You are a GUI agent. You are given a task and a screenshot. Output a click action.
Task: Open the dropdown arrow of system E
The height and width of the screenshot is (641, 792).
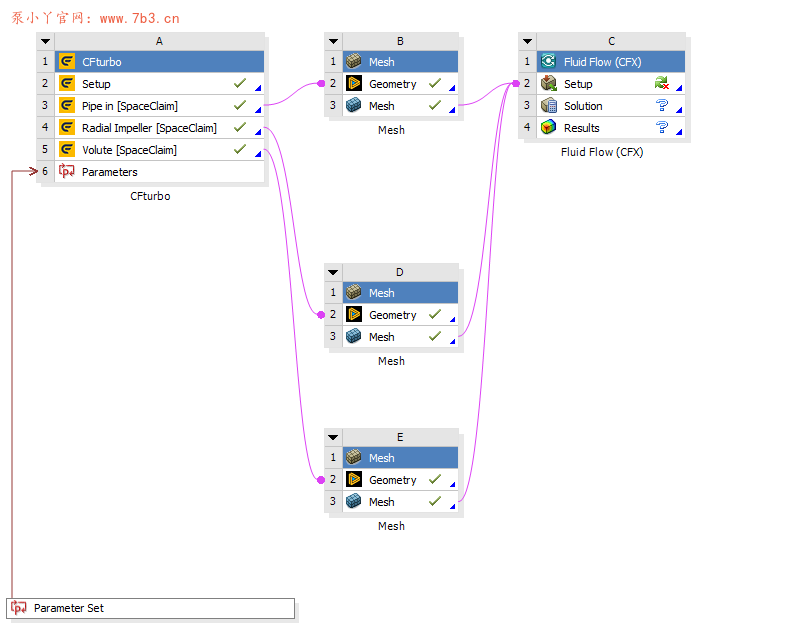tap(333, 437)
